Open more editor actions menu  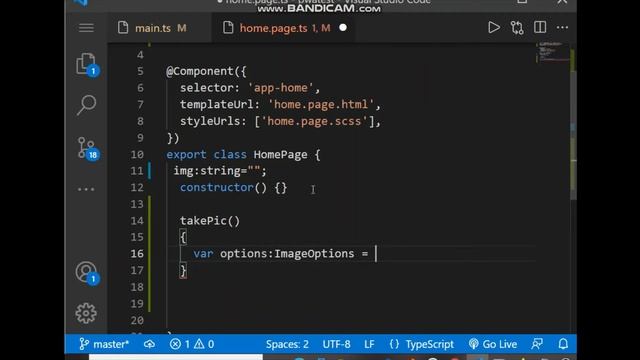562,28
